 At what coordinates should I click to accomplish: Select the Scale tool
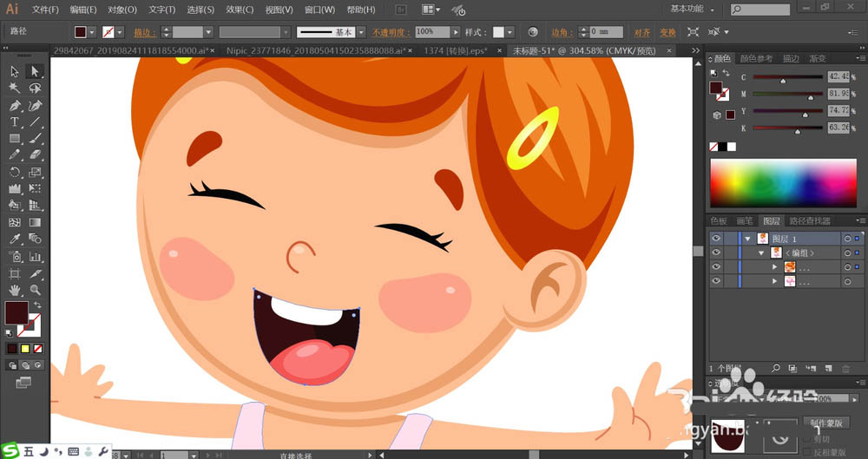click(x=35, y=172)
